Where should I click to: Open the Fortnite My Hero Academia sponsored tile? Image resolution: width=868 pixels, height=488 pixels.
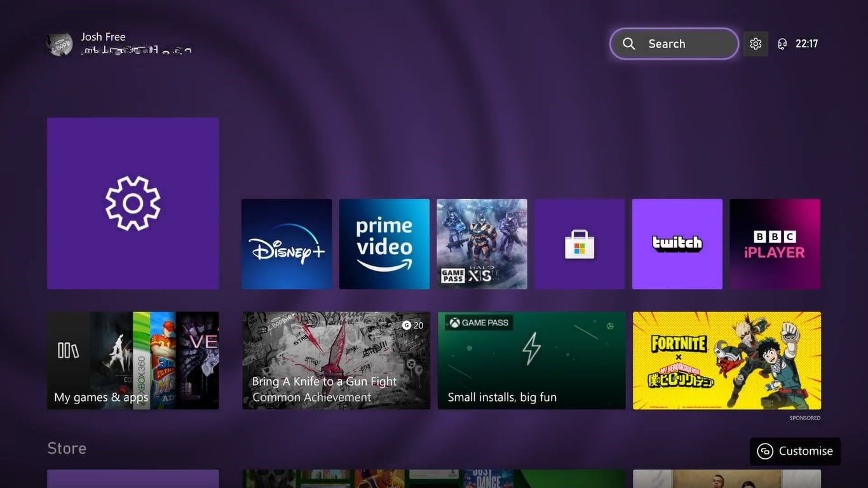pyautogui.click(x=727, y=360)
